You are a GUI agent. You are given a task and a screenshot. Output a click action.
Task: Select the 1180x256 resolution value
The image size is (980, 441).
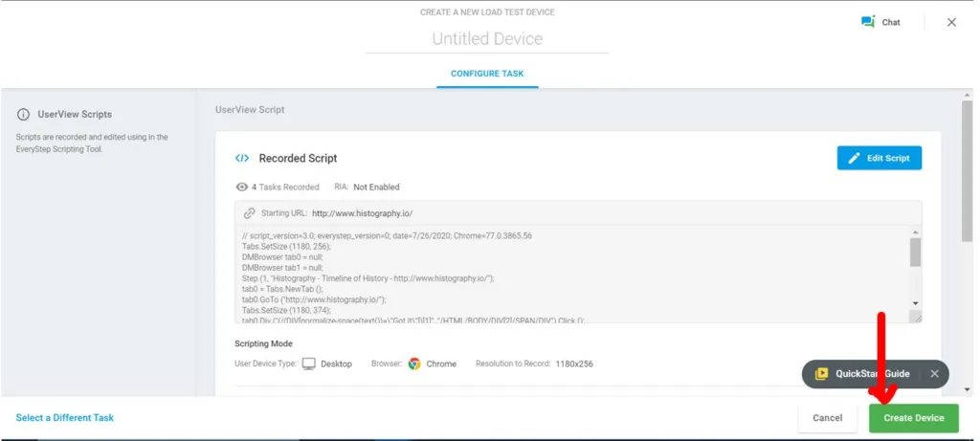click(574, 364)
